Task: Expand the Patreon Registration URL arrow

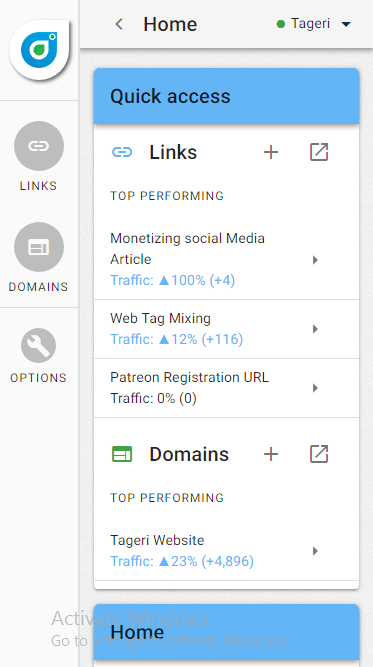Action: (x=315, y=388)
